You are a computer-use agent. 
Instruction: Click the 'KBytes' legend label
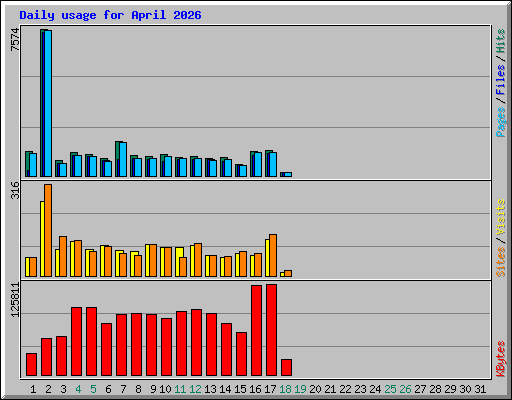pyautogui.click(x=501, y=359)
